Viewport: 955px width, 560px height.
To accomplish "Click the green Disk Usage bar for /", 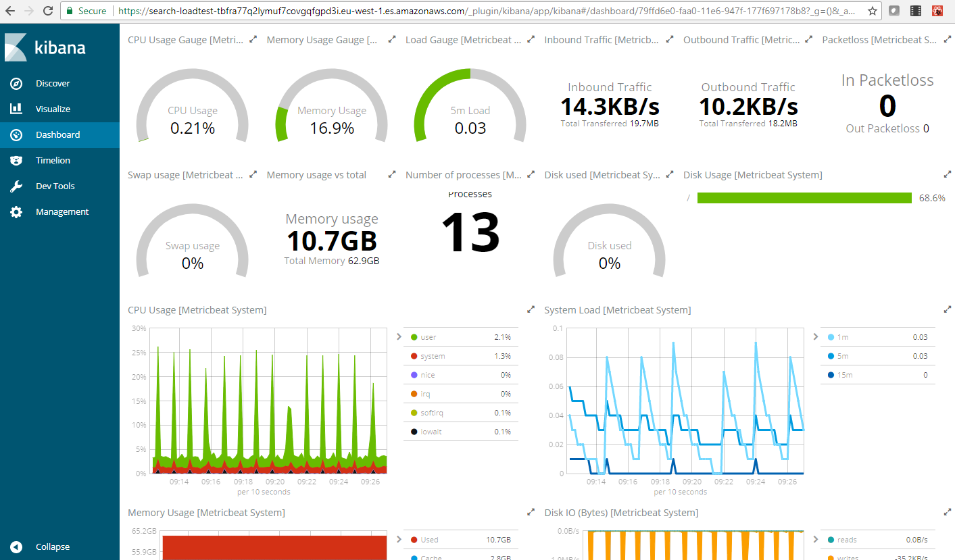I will pyautogui.click(x=804, y=198).
